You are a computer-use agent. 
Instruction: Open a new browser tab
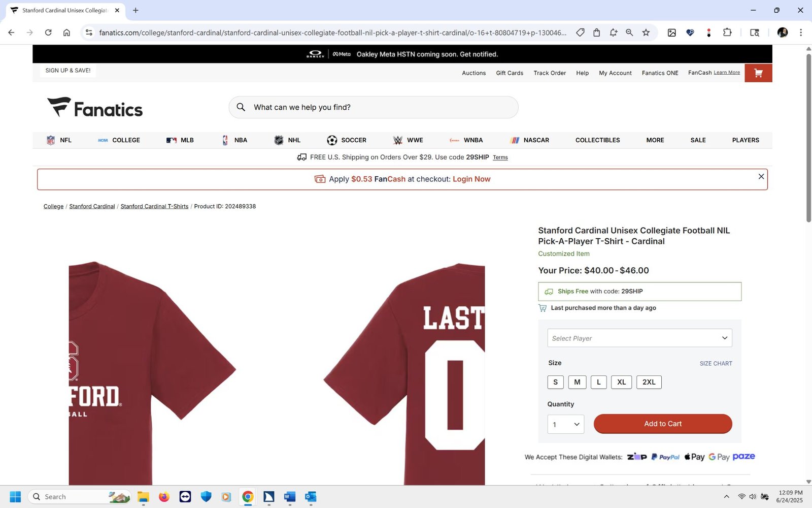[x=136, y=10]
